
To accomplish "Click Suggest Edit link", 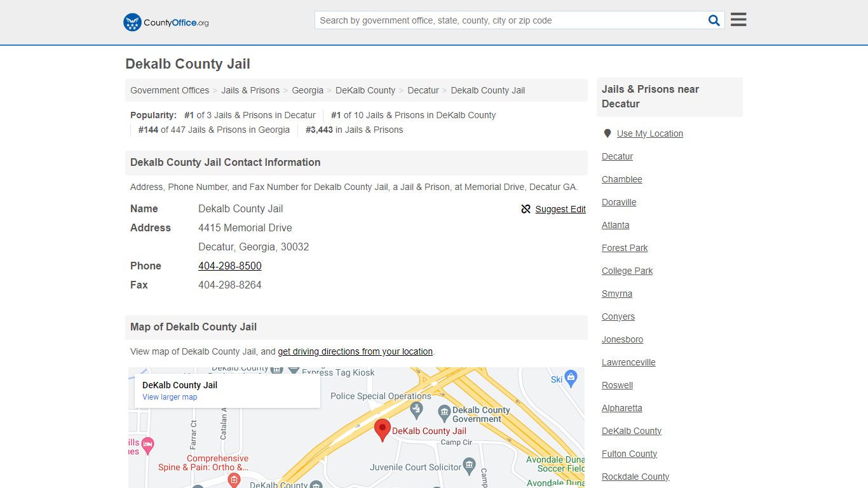I will tap(560, 209).
